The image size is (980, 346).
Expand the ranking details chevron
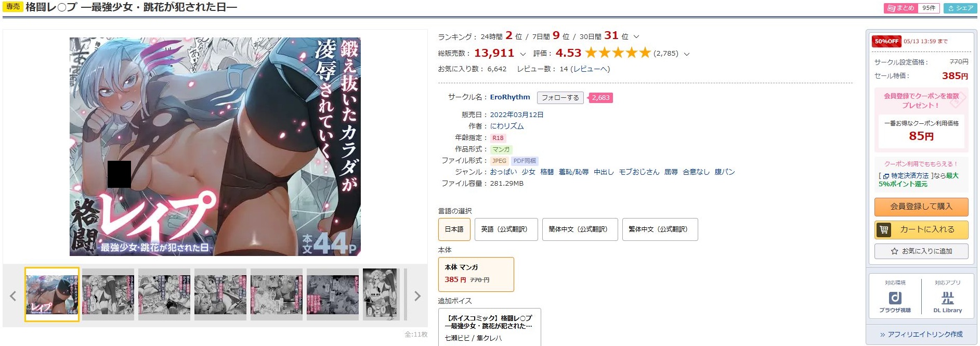coord(636,37)
